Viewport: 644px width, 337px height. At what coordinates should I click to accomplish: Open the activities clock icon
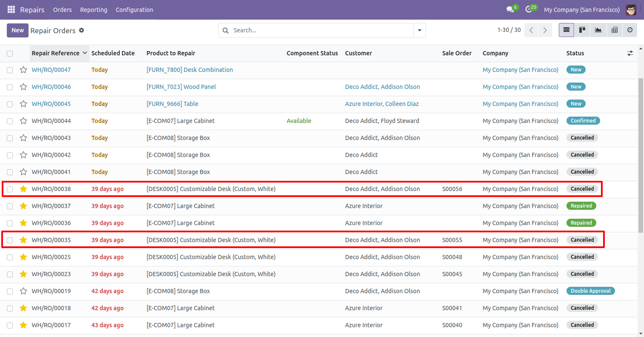click(529, 9)
